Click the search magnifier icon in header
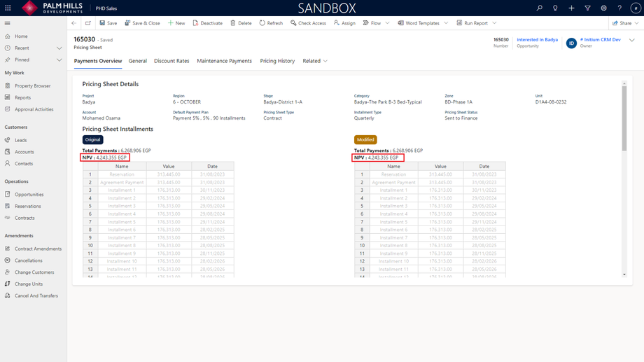Viewport: 644px width, 362px height. 539,8
